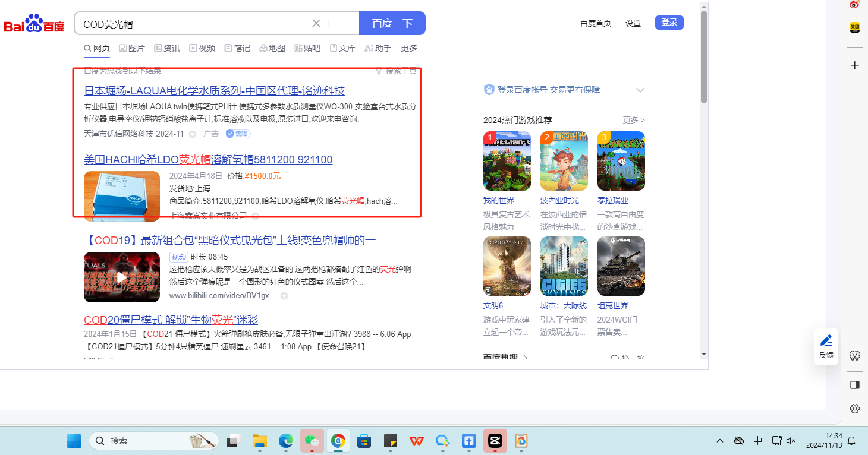Launch File Explorer from the taskbar
This screenshot has width=868, height=455.
(260, 441)
